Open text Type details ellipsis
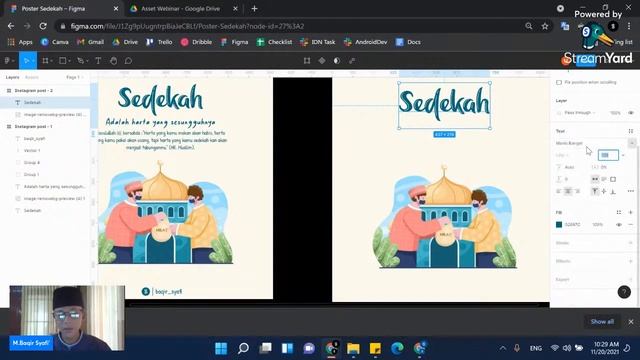 click(x=631, y=191)
